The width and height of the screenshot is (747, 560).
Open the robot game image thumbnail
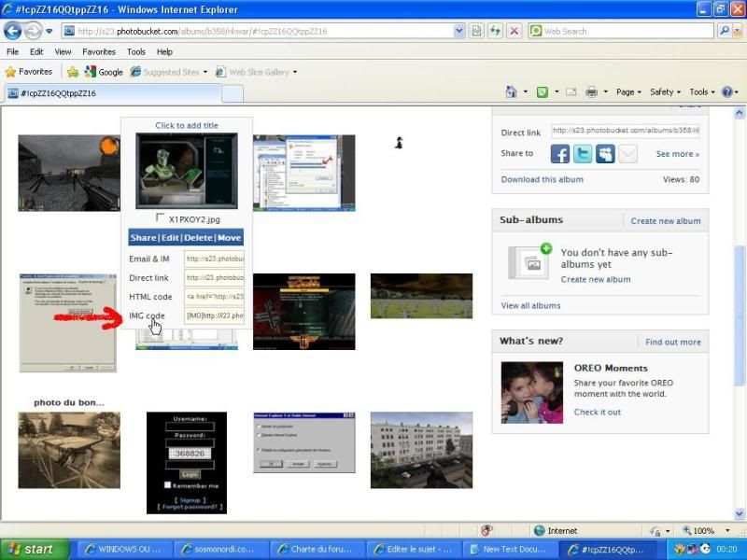tap(187, 171)
